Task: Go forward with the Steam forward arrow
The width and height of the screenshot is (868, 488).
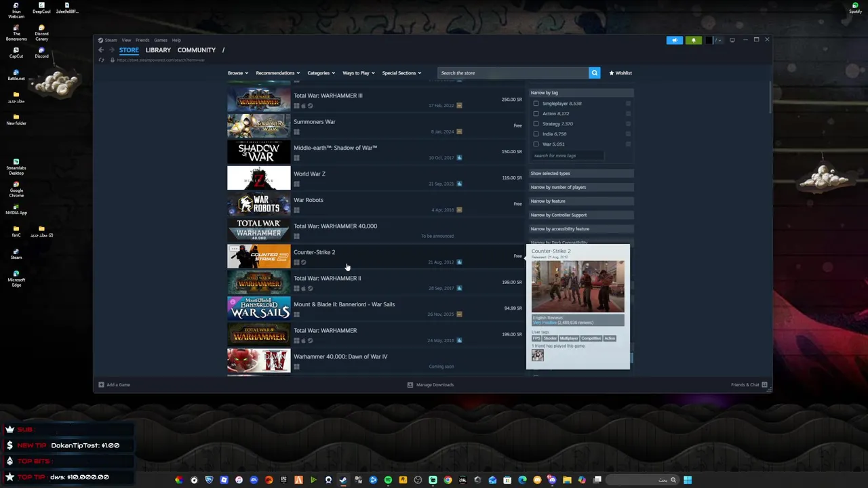Action: tap(112, 50)
